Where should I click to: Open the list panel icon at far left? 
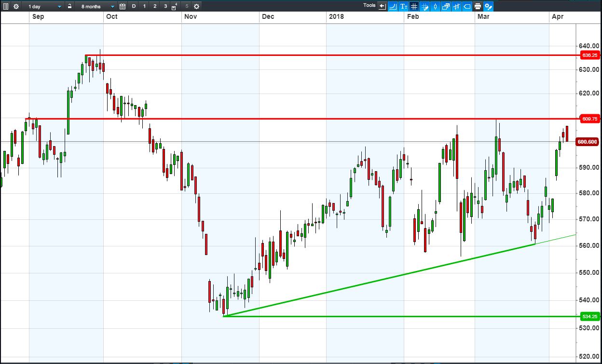point(6,6)
